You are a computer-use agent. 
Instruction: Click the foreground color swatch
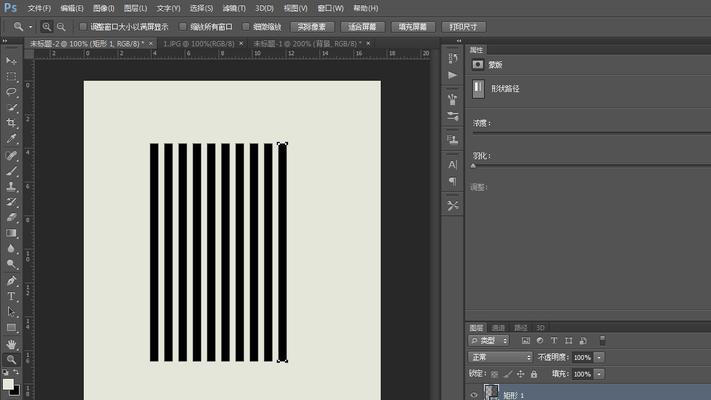(x=8, y=384)
